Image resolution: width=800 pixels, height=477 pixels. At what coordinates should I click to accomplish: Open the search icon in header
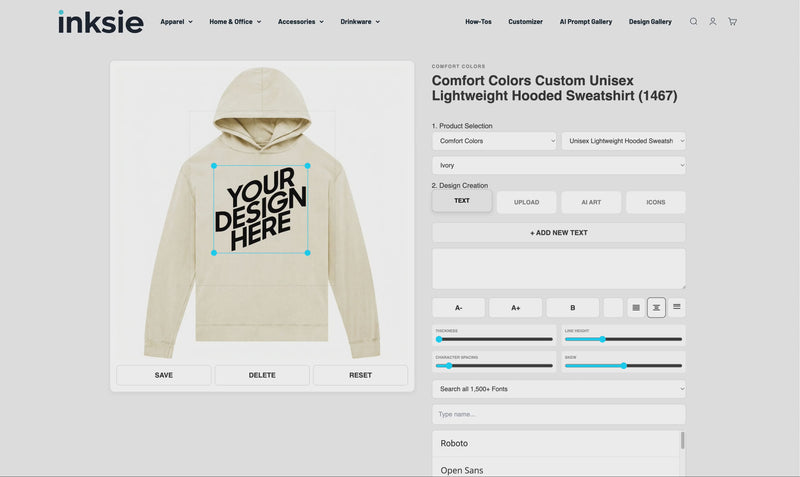click(693, 21)
